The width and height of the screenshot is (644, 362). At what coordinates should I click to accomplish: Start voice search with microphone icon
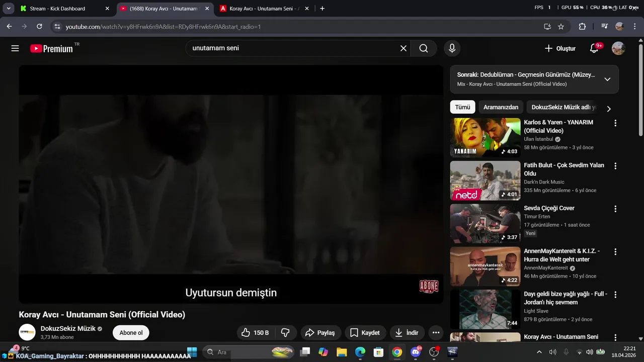point(452,48)
